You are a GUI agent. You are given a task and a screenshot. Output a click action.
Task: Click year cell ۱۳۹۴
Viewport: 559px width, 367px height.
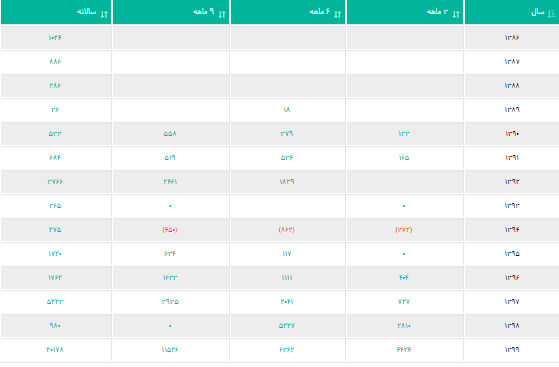coord(512,229)
